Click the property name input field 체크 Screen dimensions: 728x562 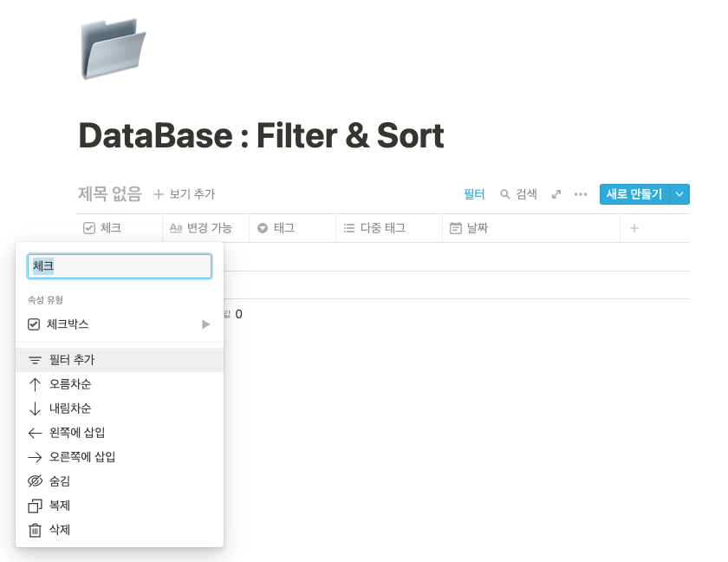click(120, 266)
